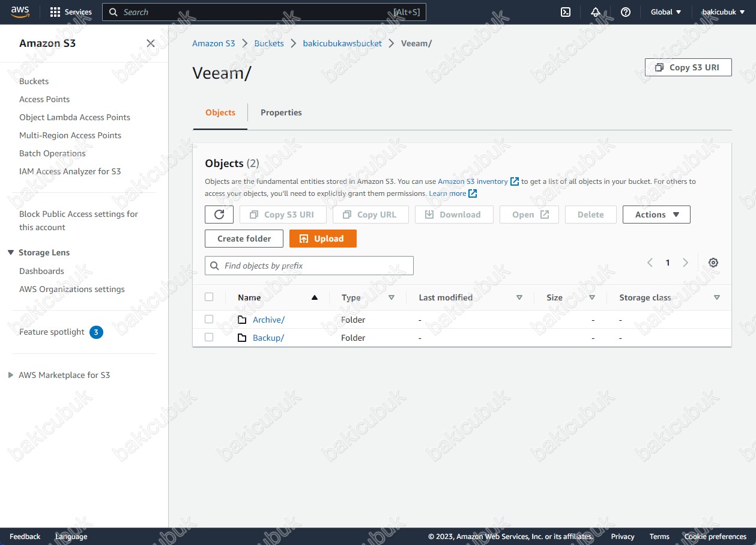756x545 pixels.
Task: Select the Archive/ folder checkbox
Action: coord(209,319)
